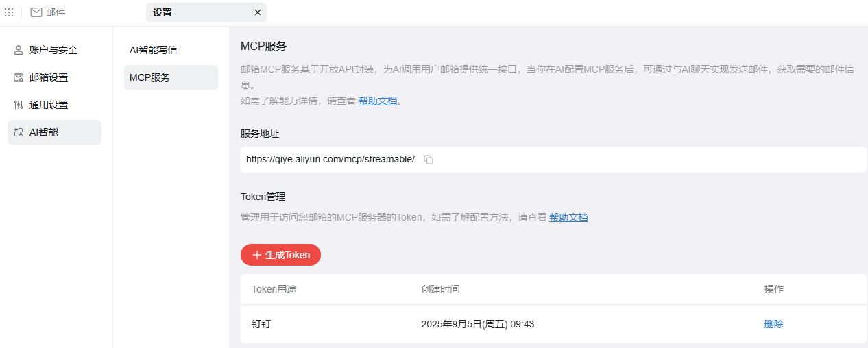868x348 pixels.
Task: Copy the service address URL
Action: click(x=429, y=160)
